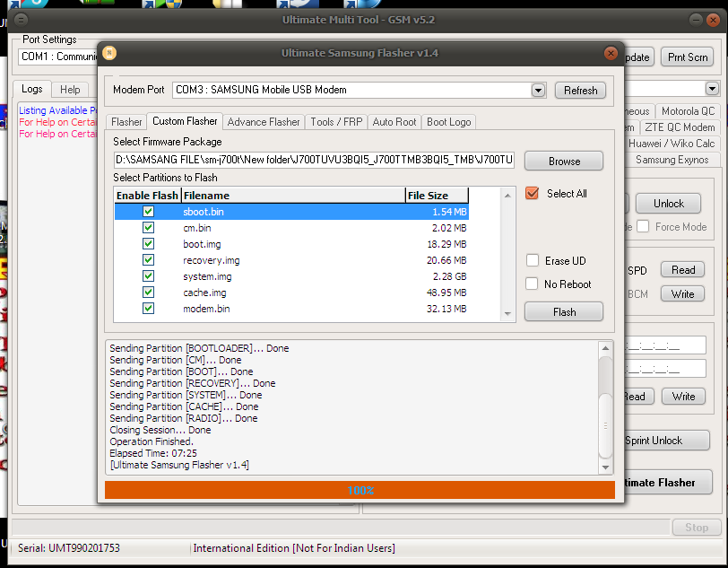The height and width of the screenshot is (568, 728).
Task: Start flashing with the Flash button
Action: tap(564, 311)
